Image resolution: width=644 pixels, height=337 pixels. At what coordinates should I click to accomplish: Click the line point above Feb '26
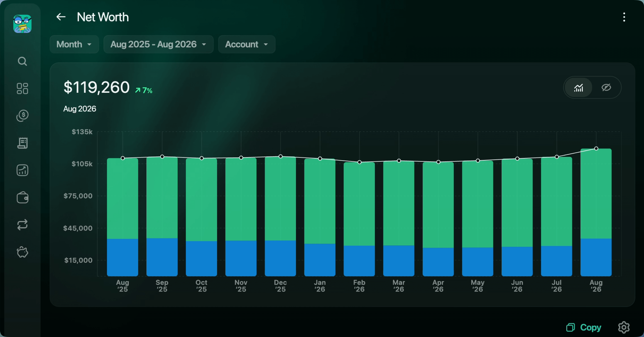(360, 162)
